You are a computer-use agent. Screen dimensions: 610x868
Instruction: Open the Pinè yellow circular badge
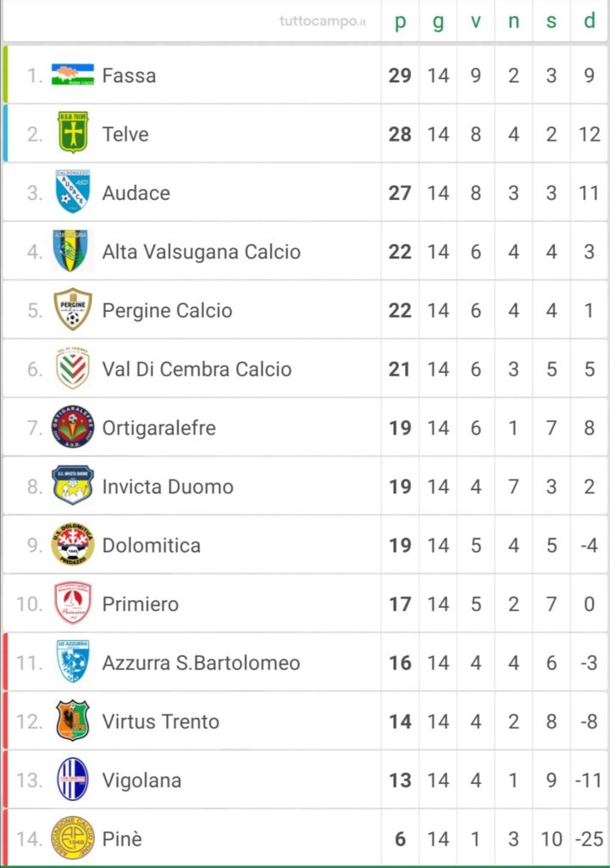pos(73,838)
